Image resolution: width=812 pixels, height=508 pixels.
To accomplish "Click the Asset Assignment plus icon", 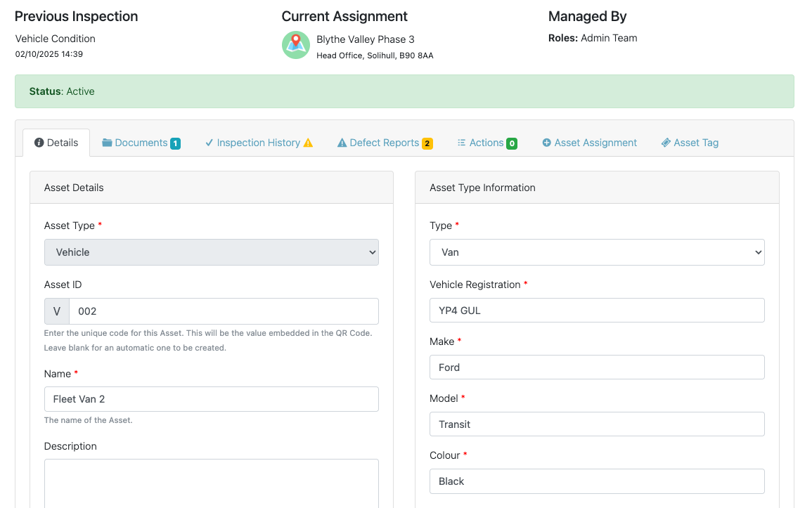I will pyautogui.click(x=546, y=143).
